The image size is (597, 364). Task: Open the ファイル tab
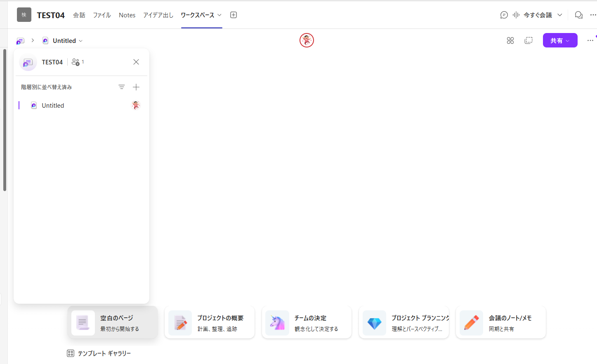[102, 15]
